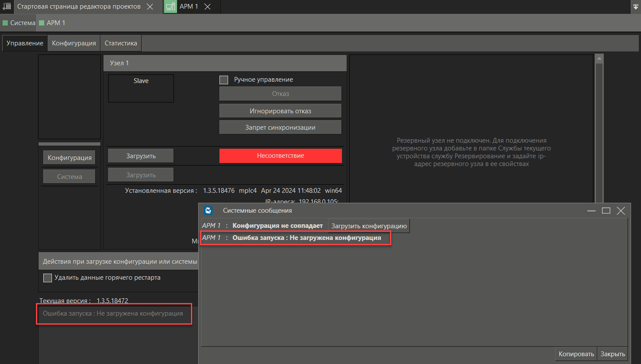Go to the Управление tab
The width and height of the screenshot is (641, 364).
pyautogui.click(x=25, y=43)
